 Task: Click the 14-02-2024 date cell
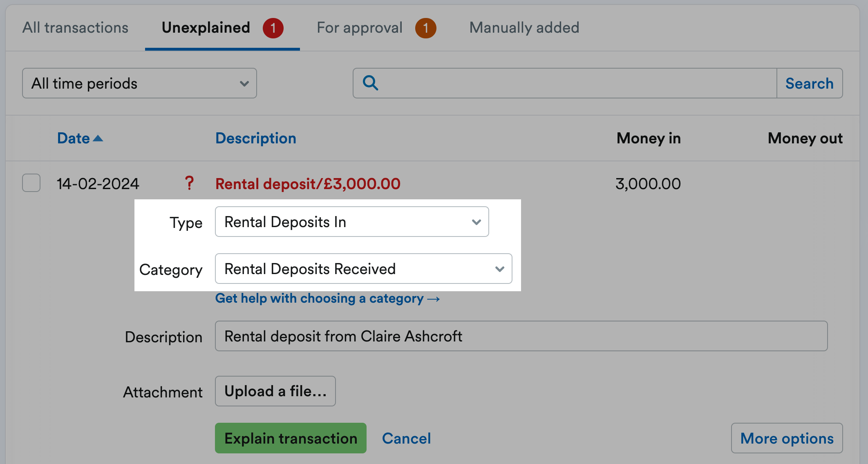pos(98,184)
